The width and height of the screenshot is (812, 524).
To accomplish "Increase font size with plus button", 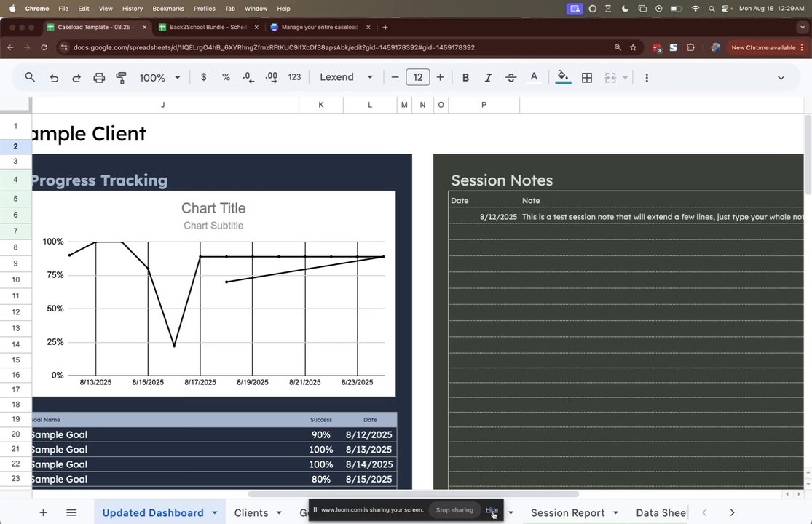I will (440, 77).
